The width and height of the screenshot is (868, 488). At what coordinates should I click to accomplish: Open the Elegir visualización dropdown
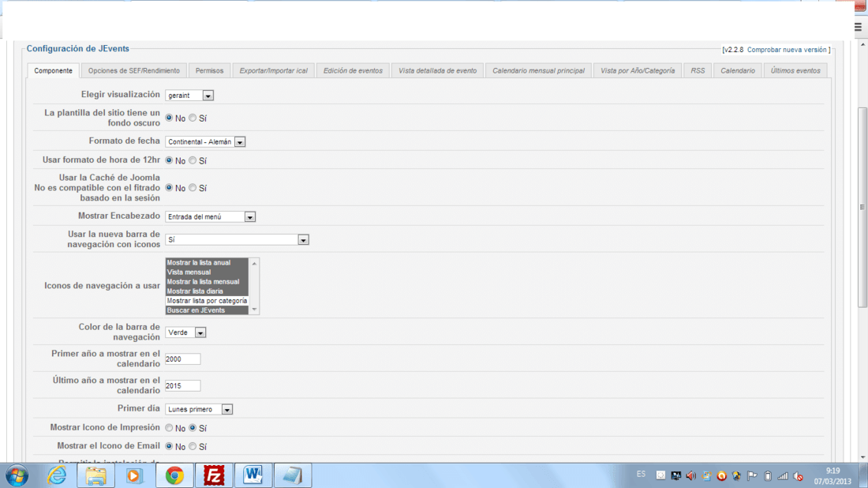click(x=189, y=96)
